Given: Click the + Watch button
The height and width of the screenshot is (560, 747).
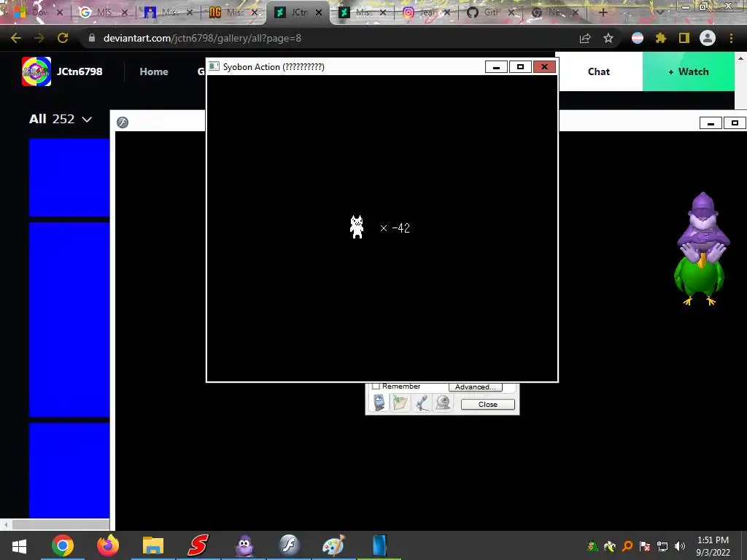Looking at the screenshot, I should pyautogui.click(x=689, y=71).
